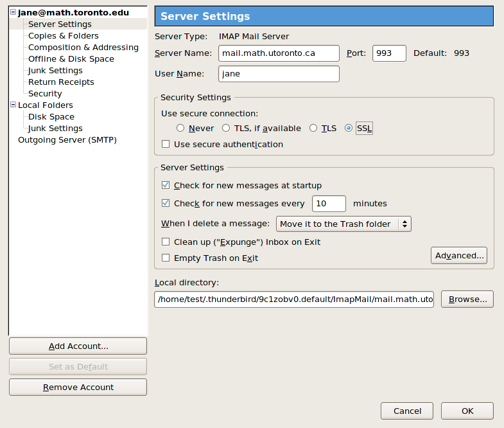Select Local Folders in the tree
The height and width of the screenshot is (428, 504).
(46, 105)
